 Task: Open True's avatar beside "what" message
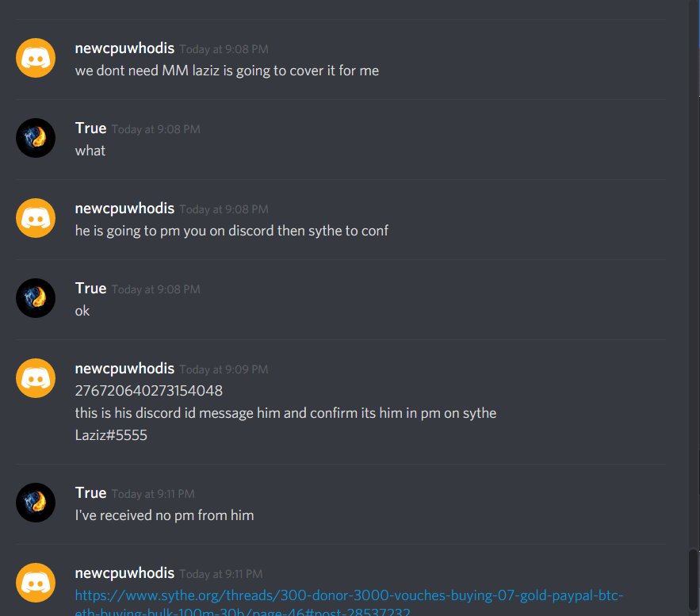click(36, 138)
